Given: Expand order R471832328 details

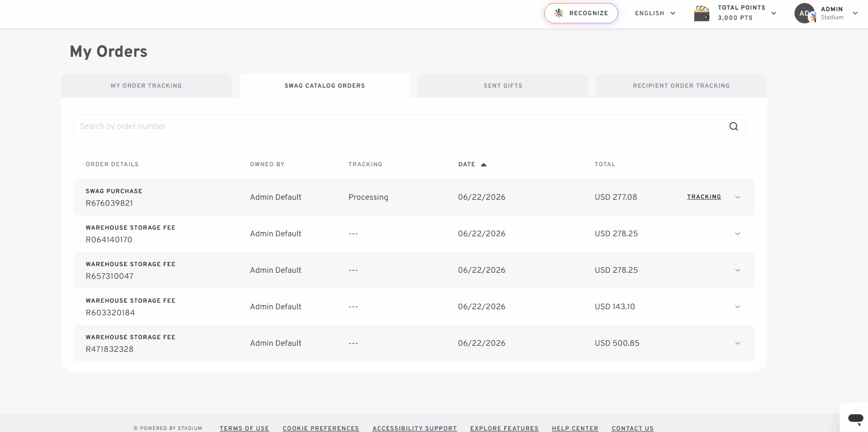Looking at the screenshot, I should pos(738,343).
